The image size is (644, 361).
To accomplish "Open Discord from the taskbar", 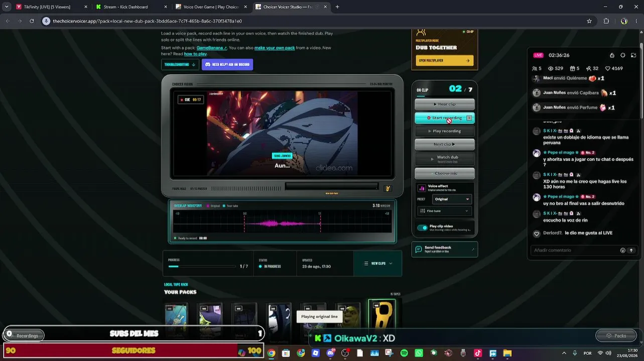I will click(330, 353).
